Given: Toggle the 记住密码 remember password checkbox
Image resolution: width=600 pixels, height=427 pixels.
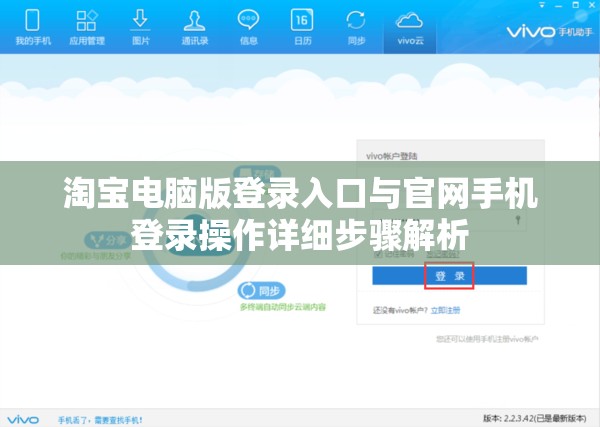Looking at the screenshot, I should coord(378,254).
